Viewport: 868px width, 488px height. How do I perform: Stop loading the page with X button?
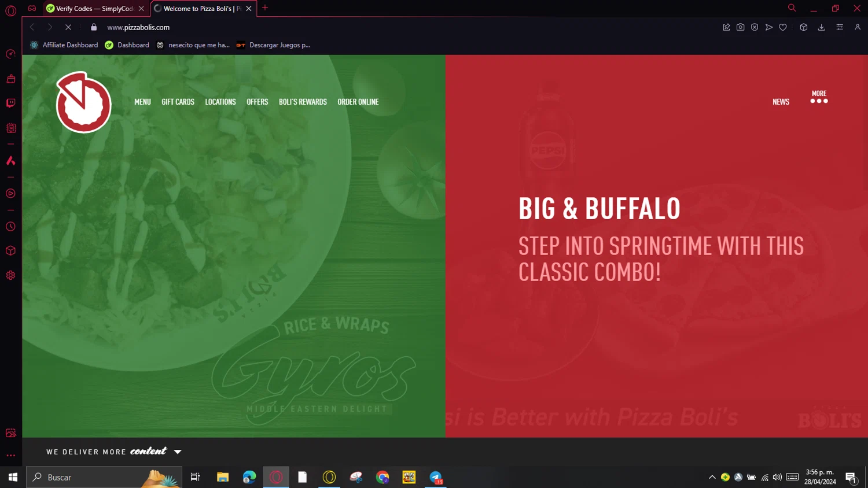point(68,27)
